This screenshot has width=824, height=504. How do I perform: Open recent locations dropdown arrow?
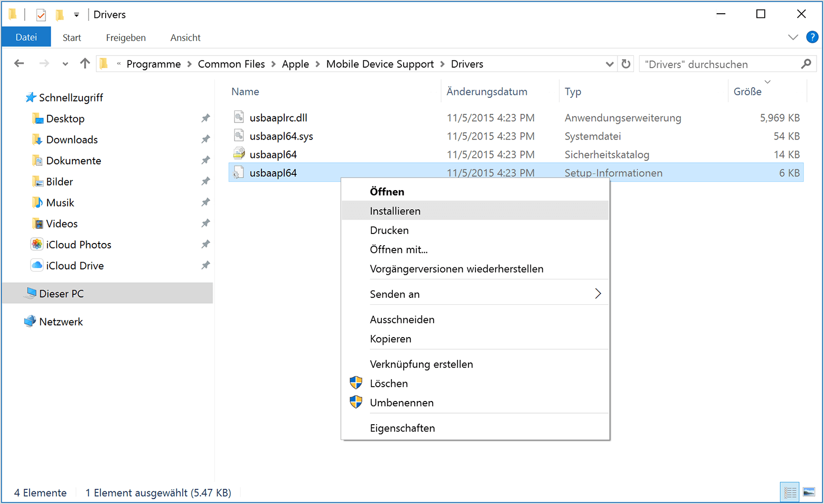click(65, 64)
